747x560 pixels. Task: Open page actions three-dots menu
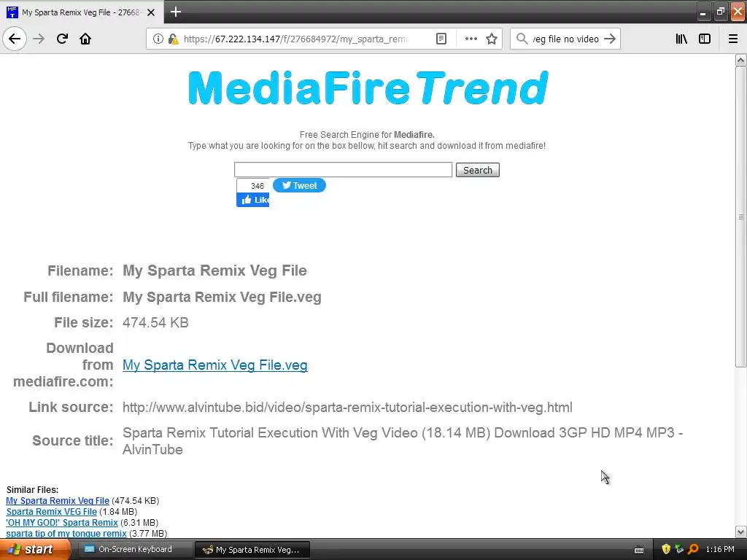[x=471, y=39]
